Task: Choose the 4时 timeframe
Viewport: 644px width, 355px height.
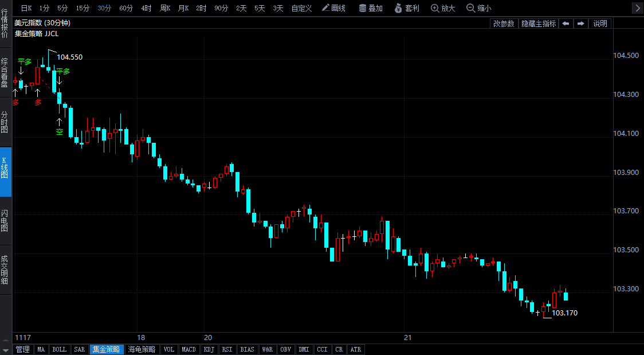Action: click(x=146, y=8)
